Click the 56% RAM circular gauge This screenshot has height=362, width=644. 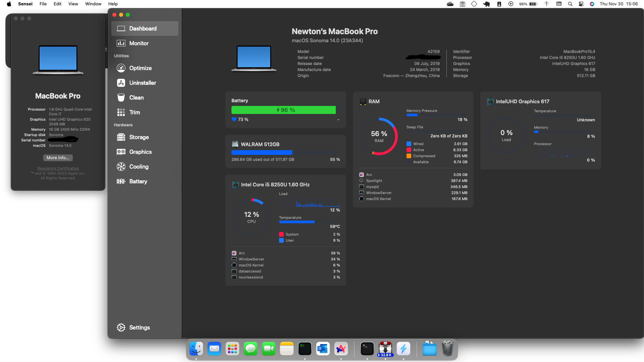(379, 136)
